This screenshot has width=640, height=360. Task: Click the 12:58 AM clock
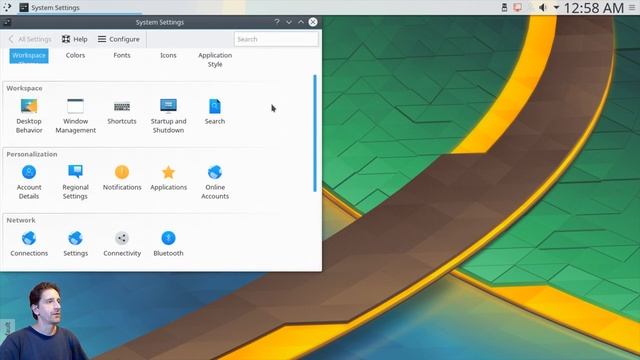[x=594, y=8]
